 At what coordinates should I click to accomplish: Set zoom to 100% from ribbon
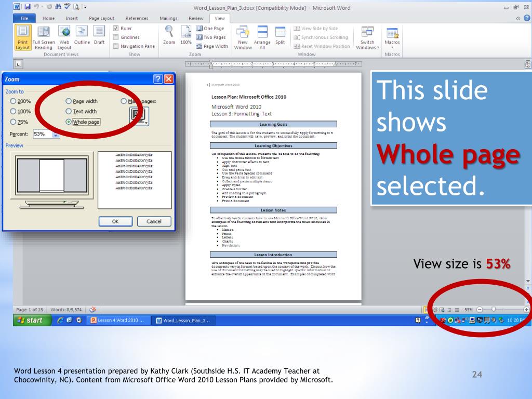click(x=186, y=35)
